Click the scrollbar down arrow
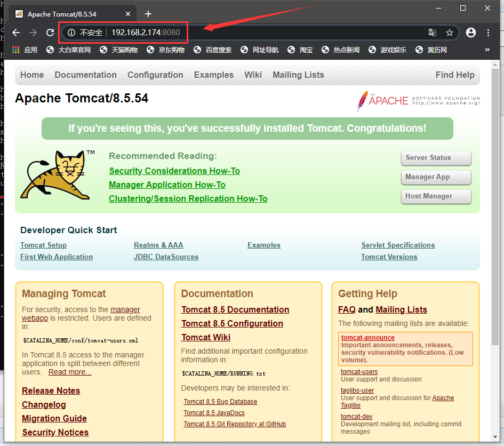The height and width of the screenshot is (446, 504). (495, 437)
